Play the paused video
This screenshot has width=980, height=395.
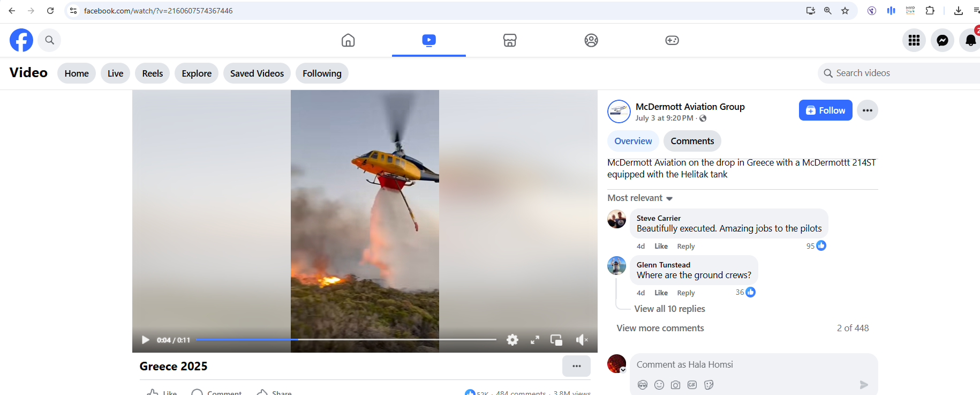pyautogui.click(x=145, y=340)
